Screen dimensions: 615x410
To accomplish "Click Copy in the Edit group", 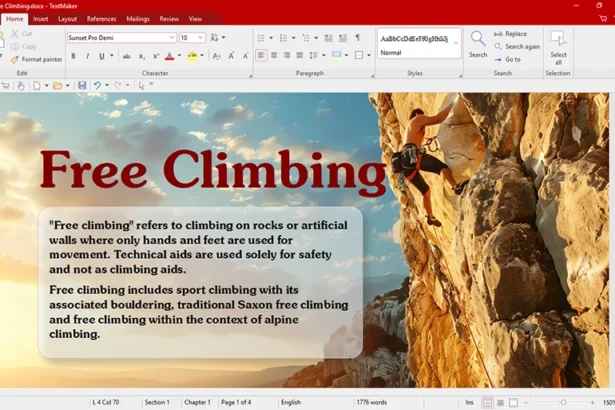I will 24,47.
